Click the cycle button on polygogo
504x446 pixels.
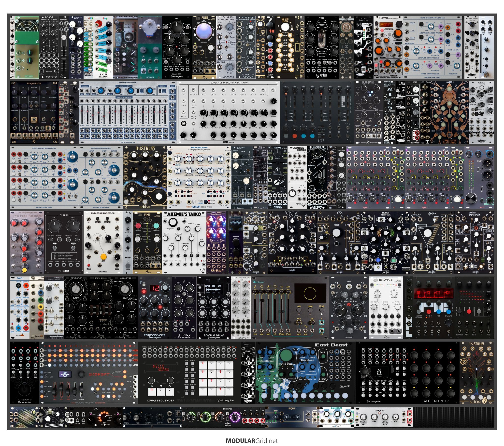click(x=299, y=310)
